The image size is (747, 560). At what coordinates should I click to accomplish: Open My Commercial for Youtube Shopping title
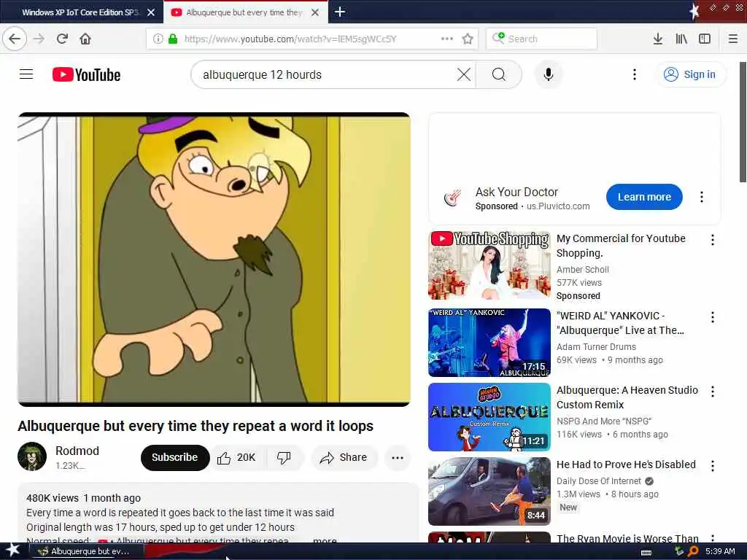[621, 245]
